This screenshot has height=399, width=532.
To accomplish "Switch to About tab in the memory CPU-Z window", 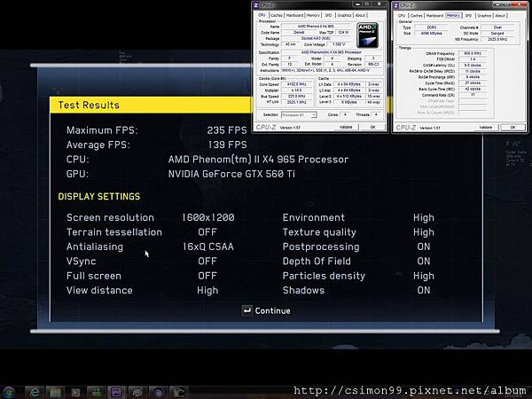I will (x=500, y=16).
